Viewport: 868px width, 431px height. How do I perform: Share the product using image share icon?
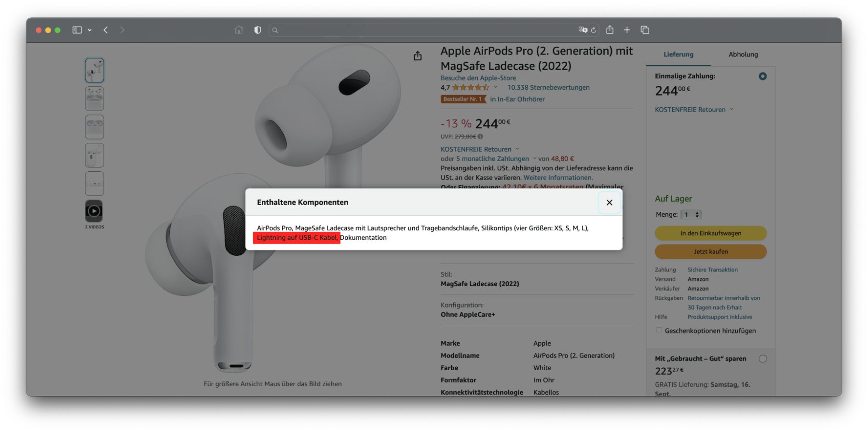coord(418,56)
